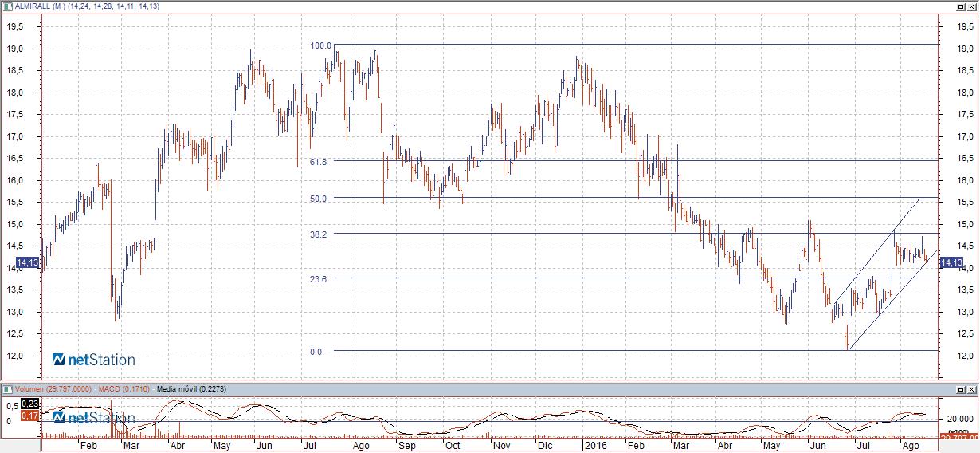The height and width of the screenshot is (453, 980).
Task: Maximize the main ALMIRALL price chart panel
Action: pyautogui.click(x=962, y=6)
